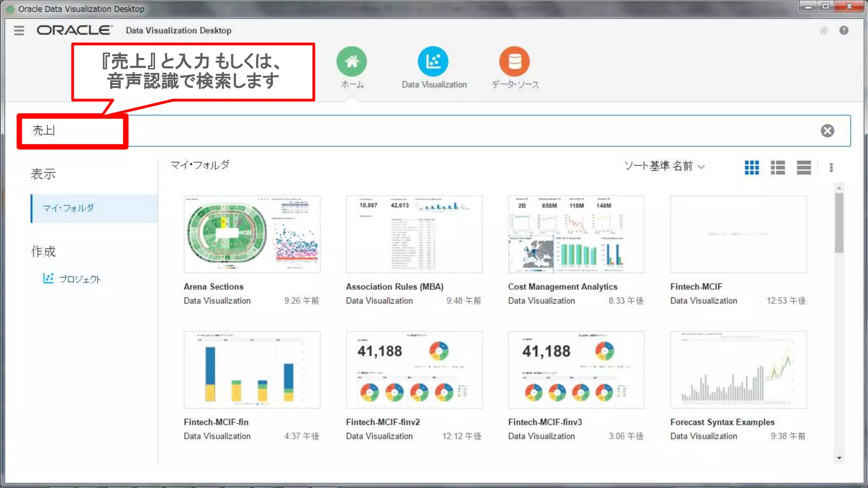Open the Cost Management Analytics thumbnail

pyautogui.click(x=576, y=234)
